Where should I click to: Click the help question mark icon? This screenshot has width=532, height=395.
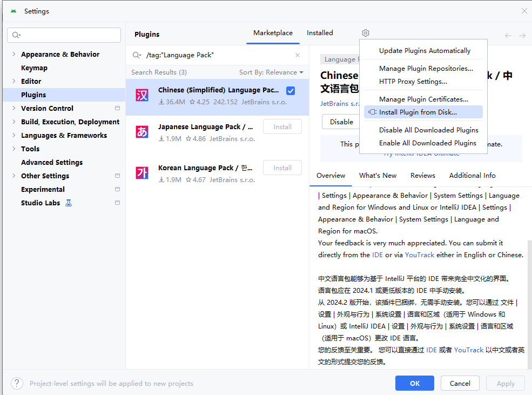click(17, 383)
